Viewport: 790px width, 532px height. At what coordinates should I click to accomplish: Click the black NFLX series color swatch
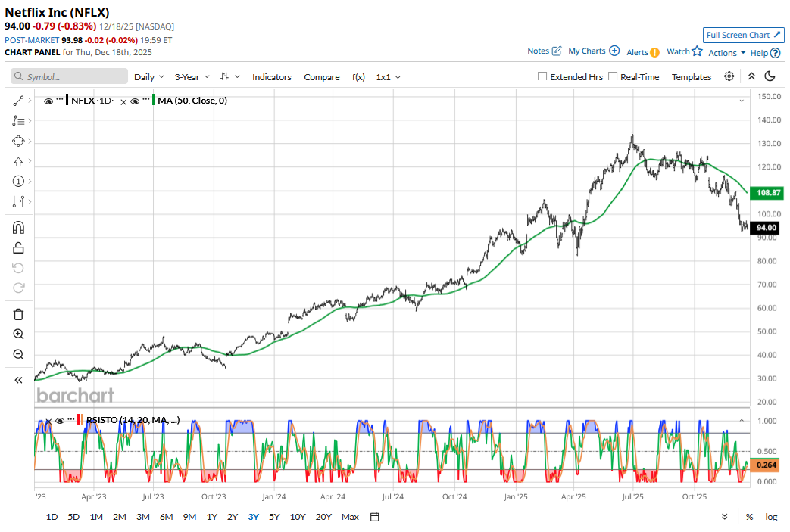[67, 100]
